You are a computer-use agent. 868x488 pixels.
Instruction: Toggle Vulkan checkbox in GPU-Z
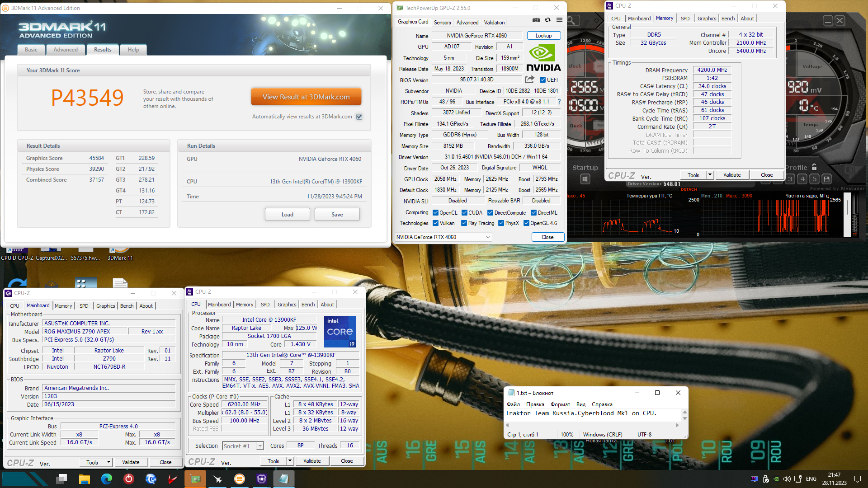435,223
